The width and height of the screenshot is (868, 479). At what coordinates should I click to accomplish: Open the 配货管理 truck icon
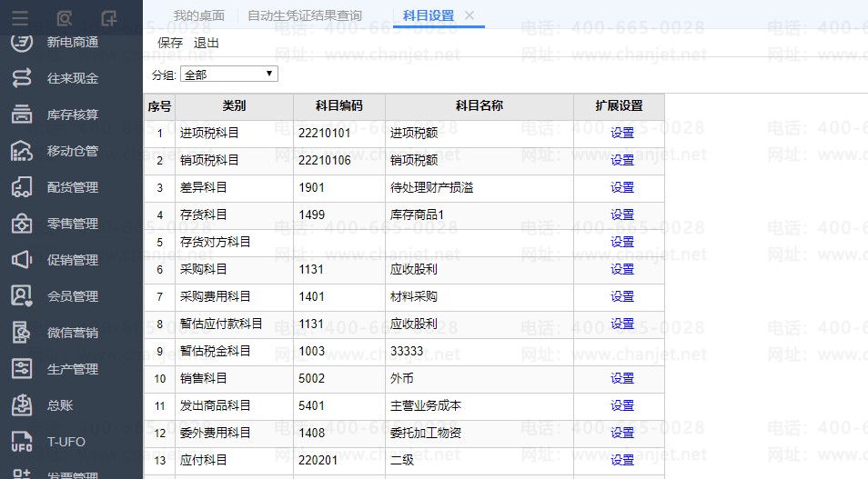(22, 187)
